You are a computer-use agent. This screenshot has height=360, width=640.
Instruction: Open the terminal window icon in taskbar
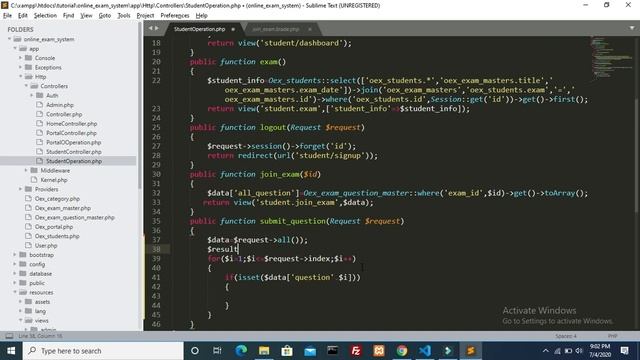click(x=333, y=351)
